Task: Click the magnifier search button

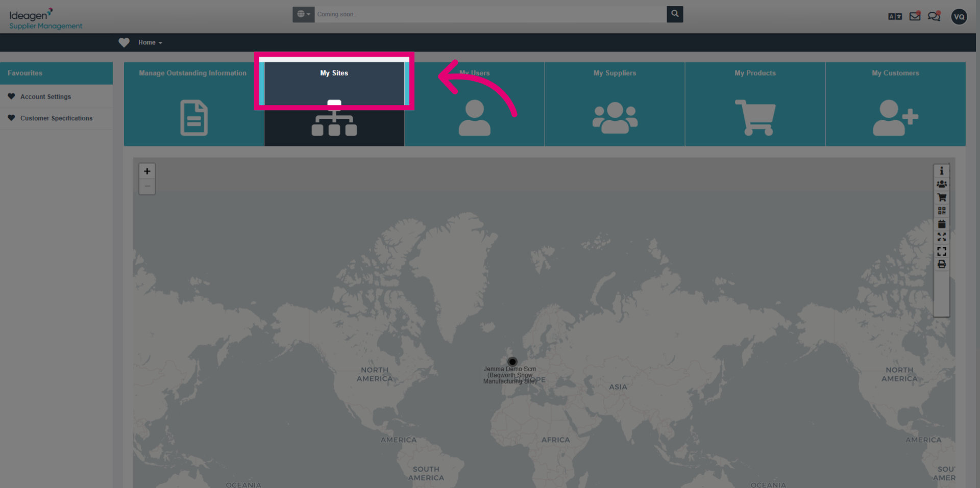Action: click(675, 14)
